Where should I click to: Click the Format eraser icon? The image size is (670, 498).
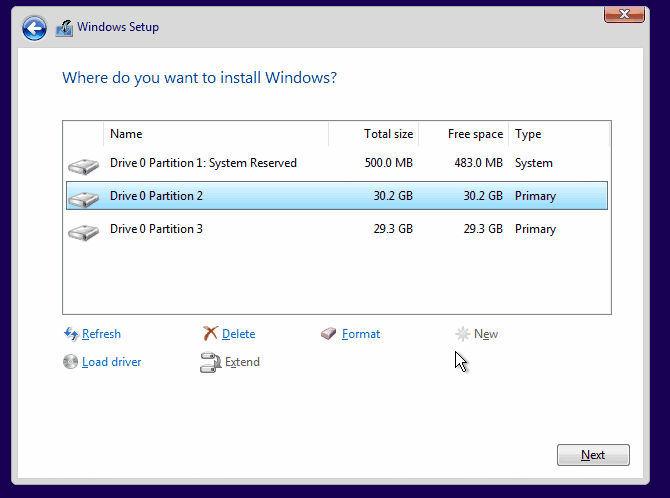pyautogui.click(x=329, y=333)
